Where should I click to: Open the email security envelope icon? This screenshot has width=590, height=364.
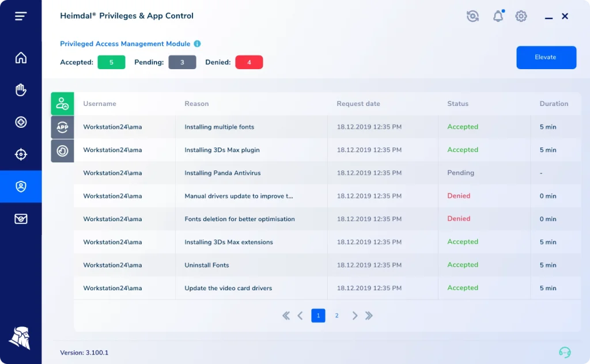pos(21,219)
